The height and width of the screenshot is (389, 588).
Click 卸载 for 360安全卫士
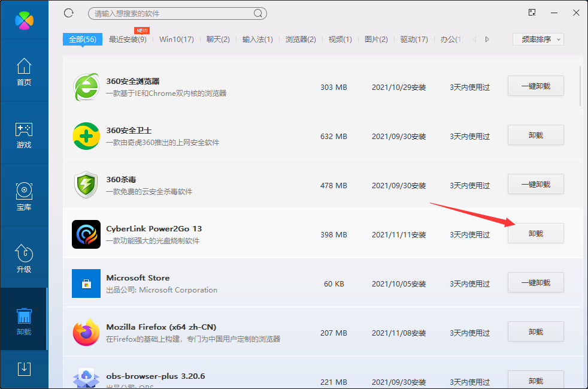point(536,135)
